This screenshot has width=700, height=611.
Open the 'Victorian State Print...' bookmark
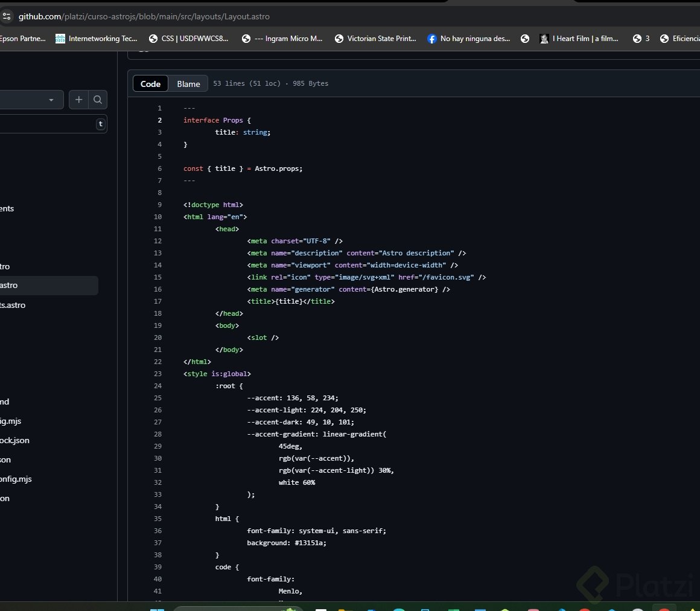(x=375, y=39)
